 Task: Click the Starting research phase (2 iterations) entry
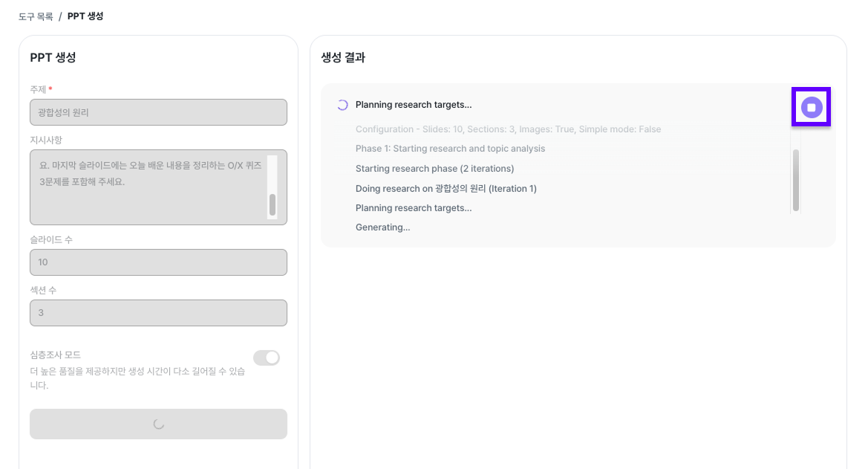434,169
